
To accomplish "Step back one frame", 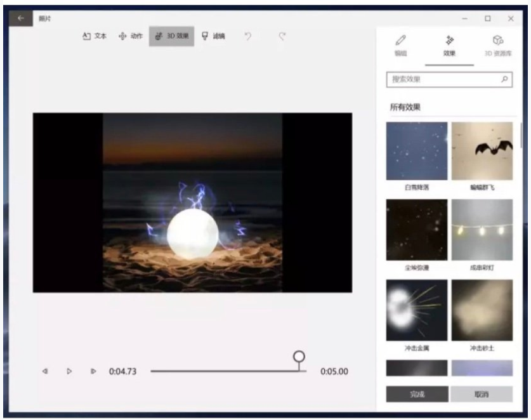I will tap(44, 371).
